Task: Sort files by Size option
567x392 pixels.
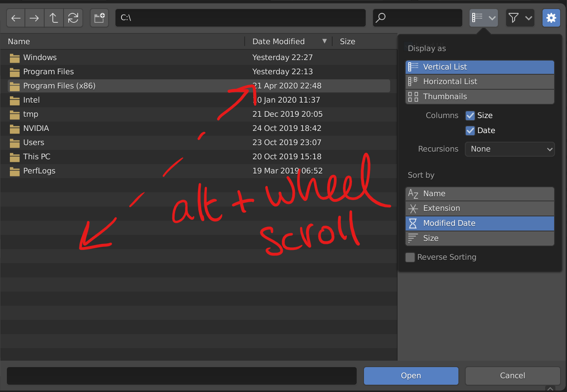Action: [480, 238]
